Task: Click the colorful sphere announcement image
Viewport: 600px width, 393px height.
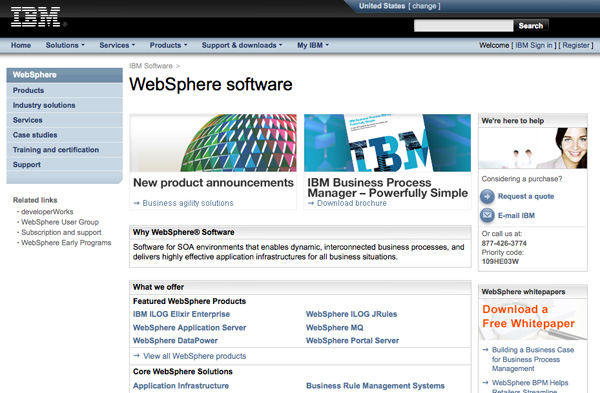Action: (213, 143)
